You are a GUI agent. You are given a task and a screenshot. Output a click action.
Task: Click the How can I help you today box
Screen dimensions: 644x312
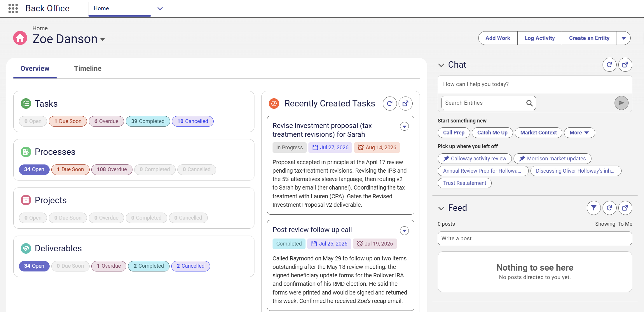[x=535, y=84]
